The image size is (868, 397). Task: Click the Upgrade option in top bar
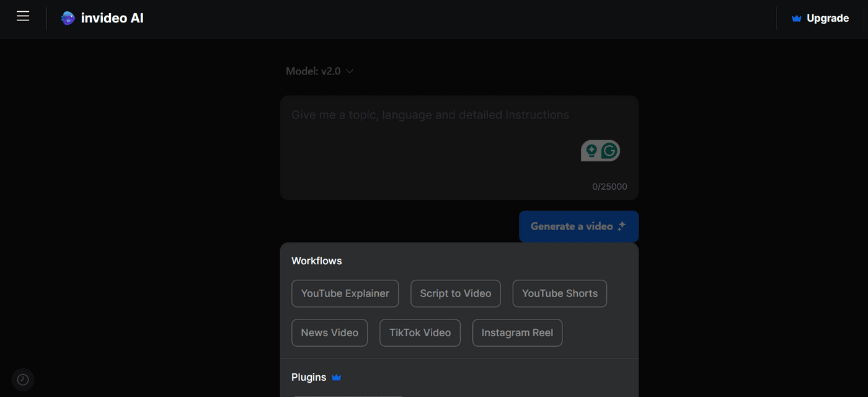827,18
